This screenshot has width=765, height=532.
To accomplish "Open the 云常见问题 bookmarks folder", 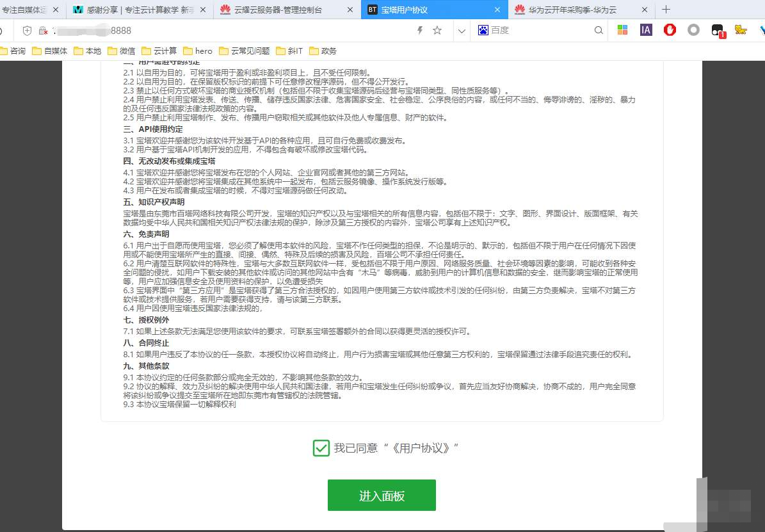I will click(x=245, y=51).
